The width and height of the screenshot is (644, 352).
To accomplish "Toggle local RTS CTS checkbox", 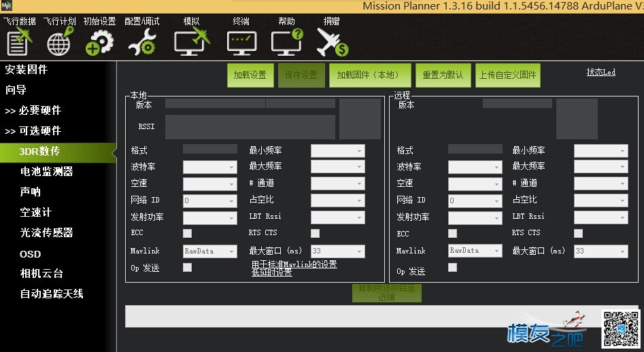I will coord(315,234).
